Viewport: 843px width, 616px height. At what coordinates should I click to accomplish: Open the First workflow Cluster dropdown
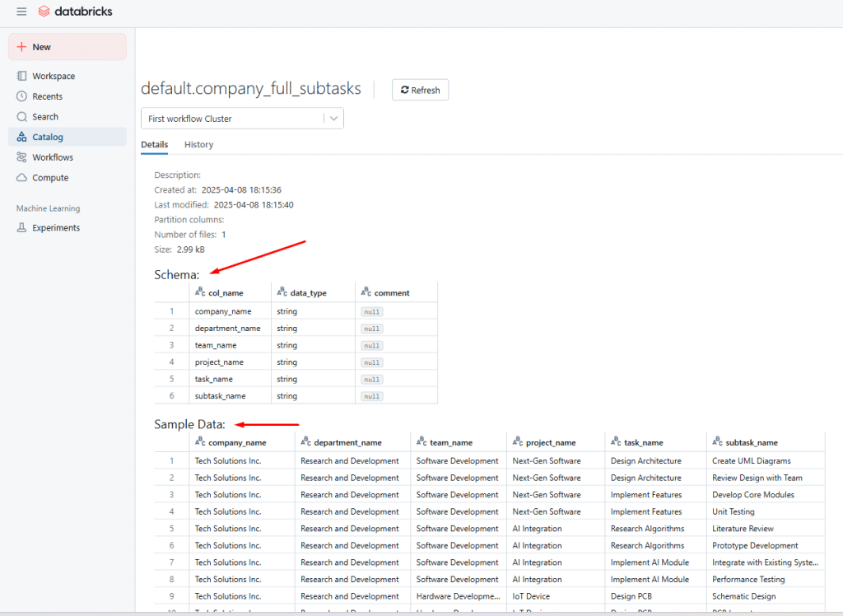231,118
